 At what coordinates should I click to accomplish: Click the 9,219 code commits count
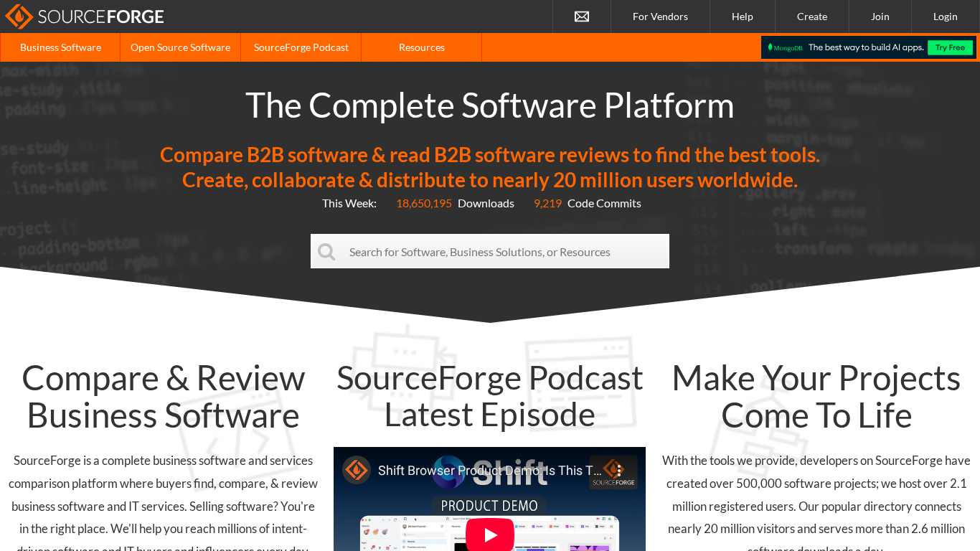click(x=547, y=203)
